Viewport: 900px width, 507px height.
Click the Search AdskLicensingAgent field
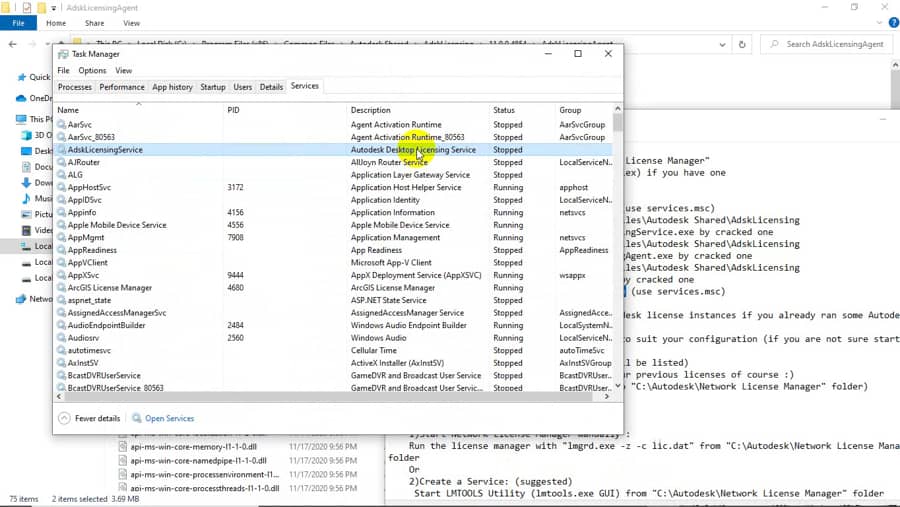[827, 44]
